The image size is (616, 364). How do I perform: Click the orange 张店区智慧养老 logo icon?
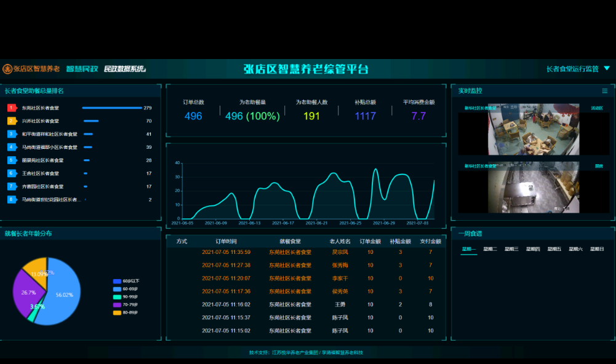click(7, 69)
